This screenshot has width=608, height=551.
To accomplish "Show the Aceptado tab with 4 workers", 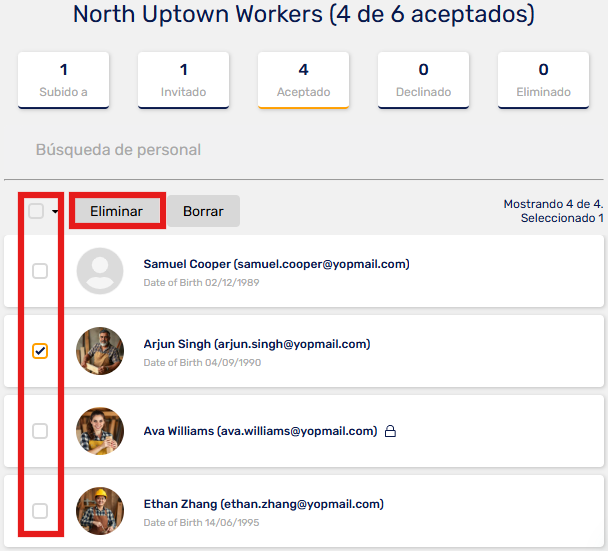I will 303,80.
